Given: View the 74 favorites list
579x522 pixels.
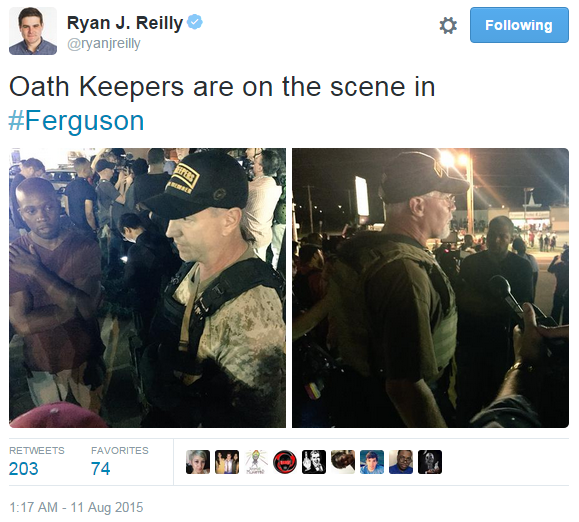Looking at the screenshot, I should point(120,461).
